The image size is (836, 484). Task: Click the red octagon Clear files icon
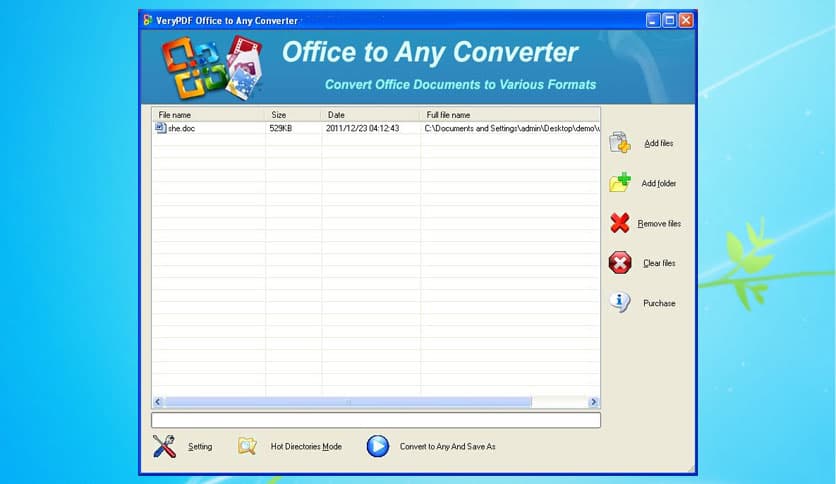[620, 263]
